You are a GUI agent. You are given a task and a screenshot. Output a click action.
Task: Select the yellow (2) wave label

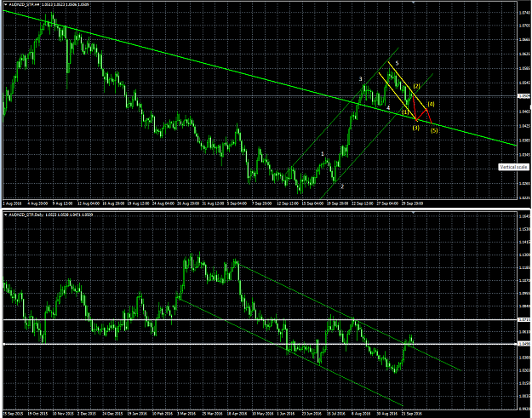click(x=417, y=86)
